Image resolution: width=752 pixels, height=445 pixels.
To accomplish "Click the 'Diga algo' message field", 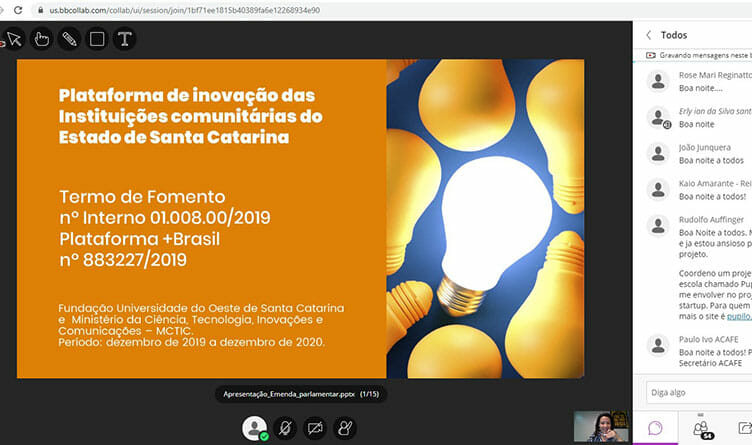I will [695, 392].
